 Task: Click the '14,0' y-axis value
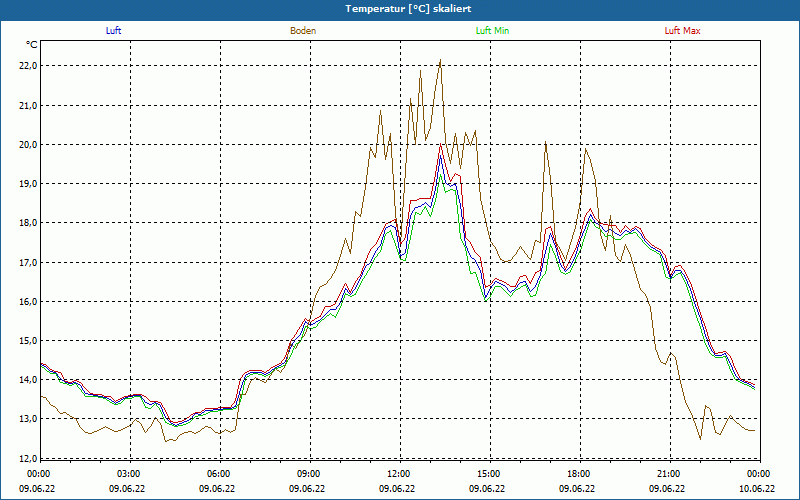click(x=29, y=380)
